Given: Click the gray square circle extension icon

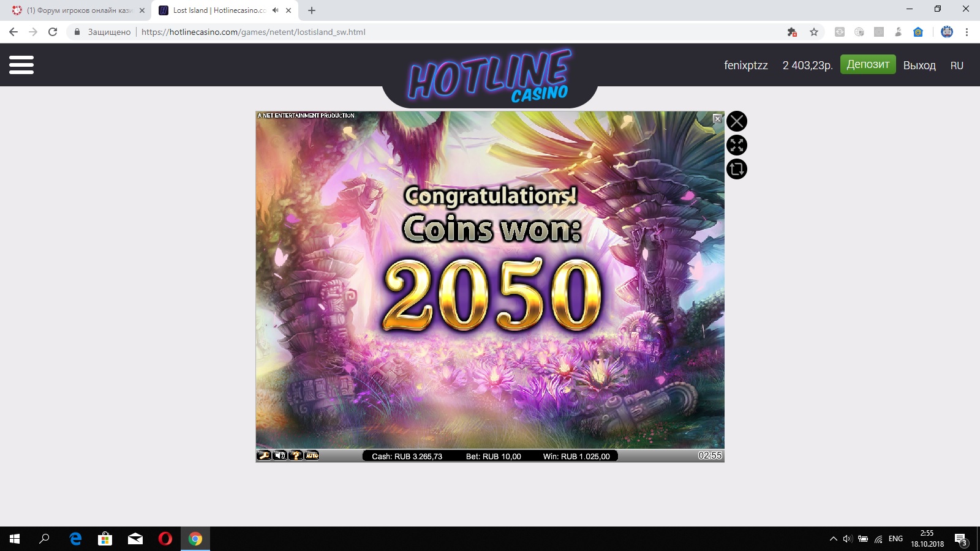Looking at the screenshot, I should click(x=879, y=32).
